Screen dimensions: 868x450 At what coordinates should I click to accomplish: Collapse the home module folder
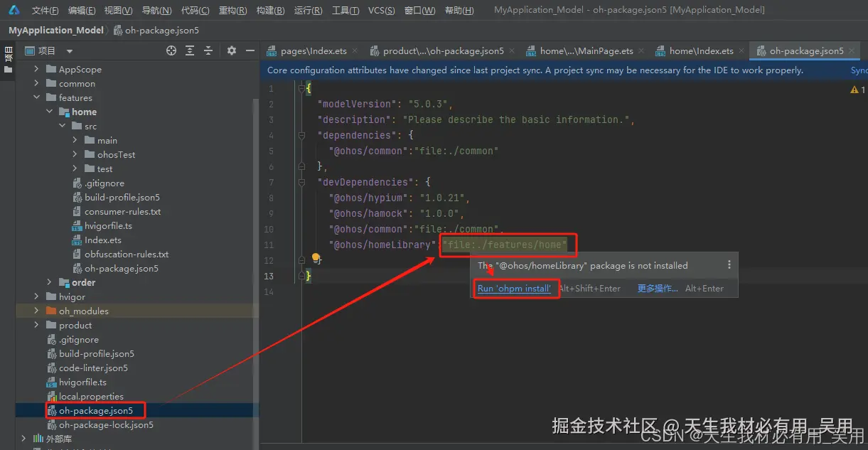coord(50,112)
